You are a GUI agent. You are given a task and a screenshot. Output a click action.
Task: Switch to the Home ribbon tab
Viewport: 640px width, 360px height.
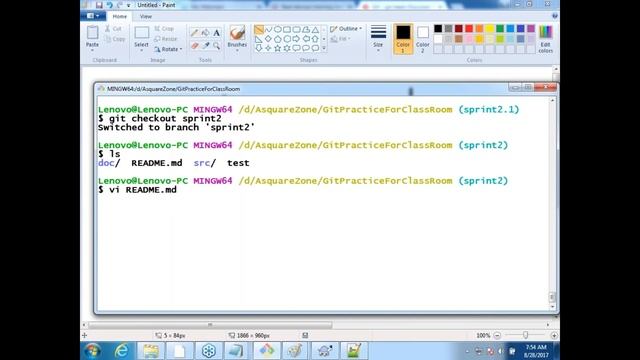pyautogui.click(x=120, y=16)
